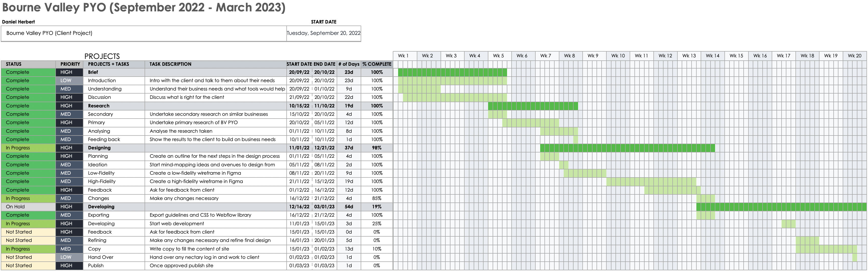The image size is (868, 271).
Task: Select the 85% complete cell for Changes
Action: pos(376,198)
